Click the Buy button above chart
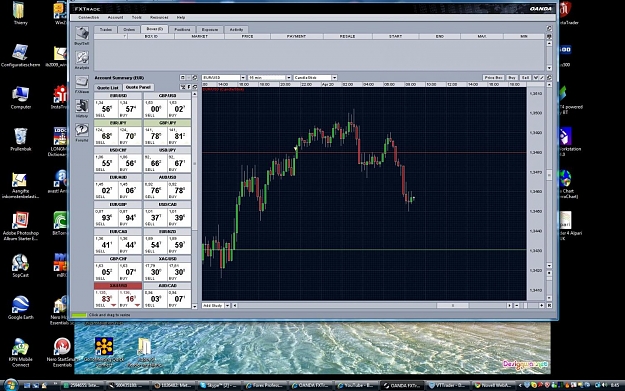The height and width of the screenshot is (391, 625). 512,77
